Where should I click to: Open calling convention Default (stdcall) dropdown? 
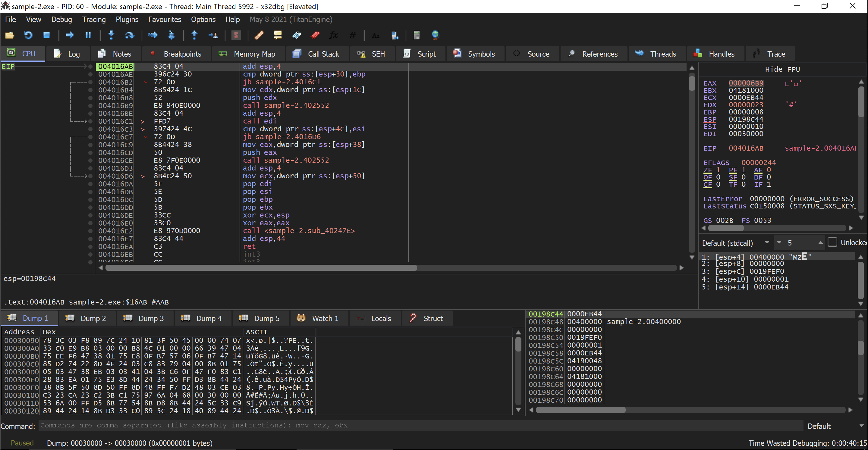(736, 243)
